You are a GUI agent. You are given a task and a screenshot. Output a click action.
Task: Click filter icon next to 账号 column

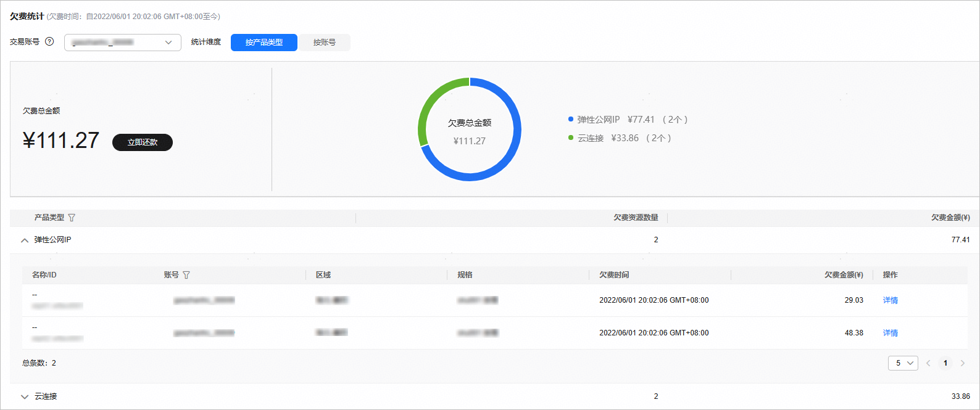pyautogui.click(x=186, y=275)
